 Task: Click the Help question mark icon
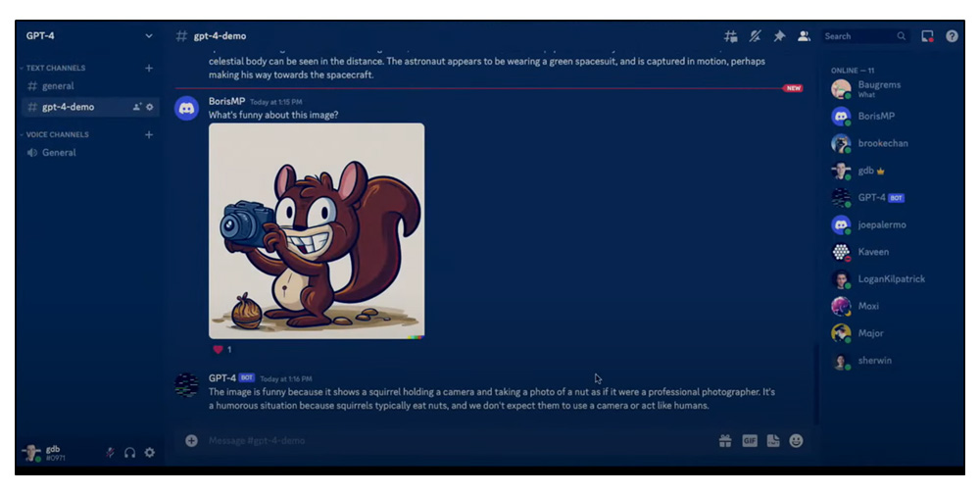(x=952, y=36)
